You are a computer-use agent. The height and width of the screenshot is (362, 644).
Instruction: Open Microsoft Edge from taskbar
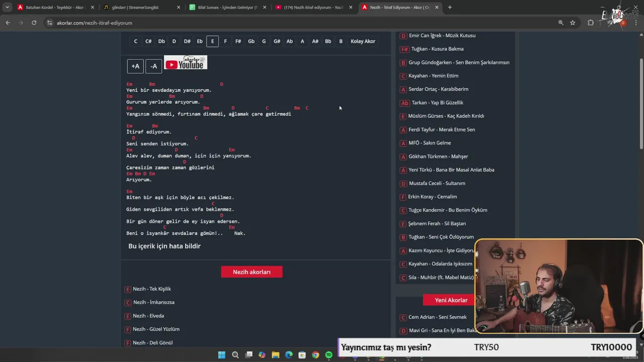coord(289,355)
